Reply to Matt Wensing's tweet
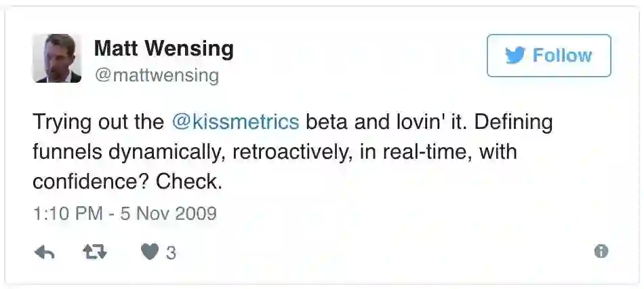The height and width of the screenshot is (289, 644). coord(44,252)
